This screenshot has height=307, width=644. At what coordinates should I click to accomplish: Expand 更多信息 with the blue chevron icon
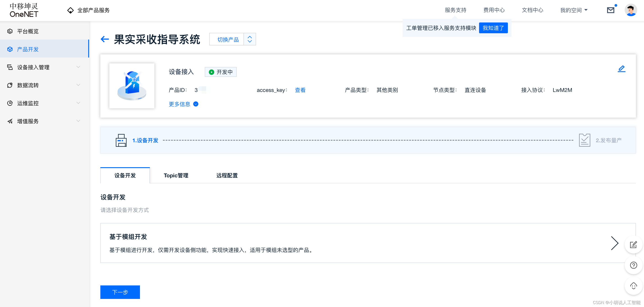[196, 104]
